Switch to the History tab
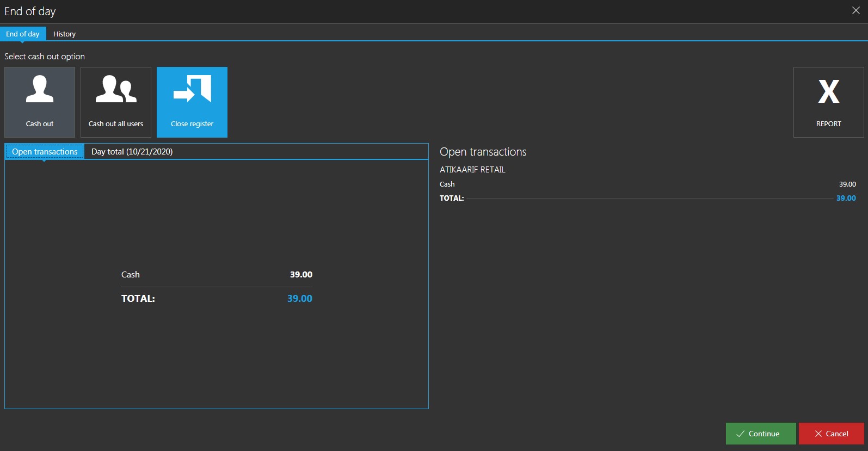 point(64,34)
